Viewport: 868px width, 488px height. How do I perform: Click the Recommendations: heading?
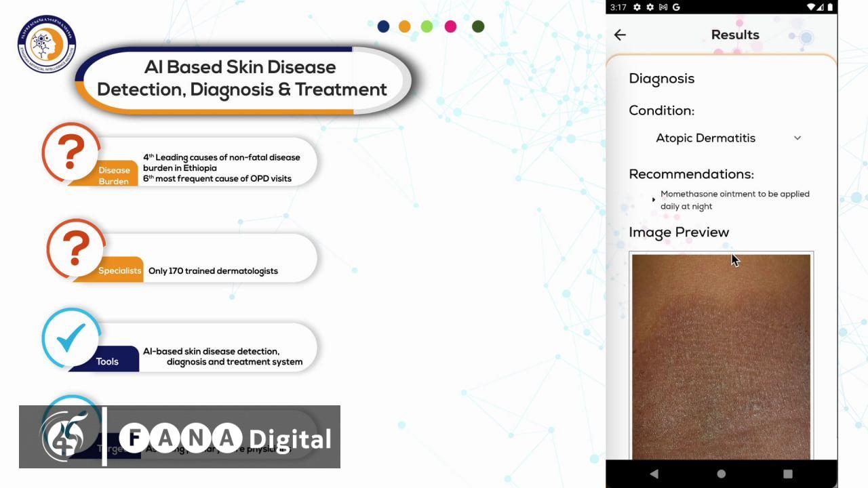coord(692,174)
